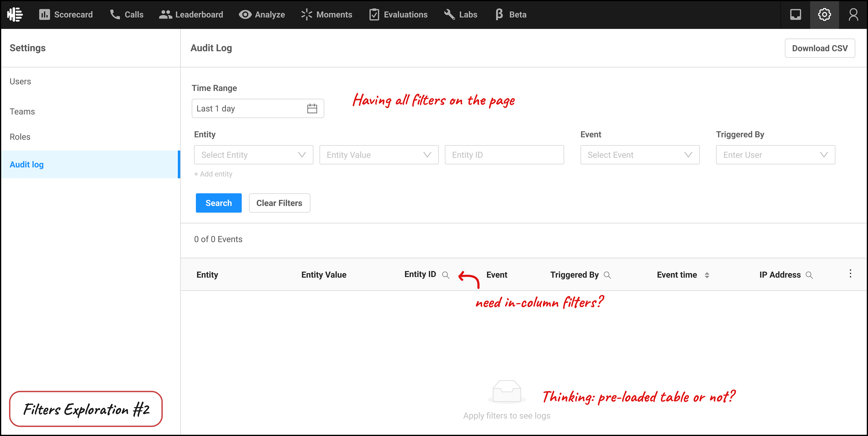The image size is (868, 436).
Task: Sort by the Event time column
Action: 707,275
